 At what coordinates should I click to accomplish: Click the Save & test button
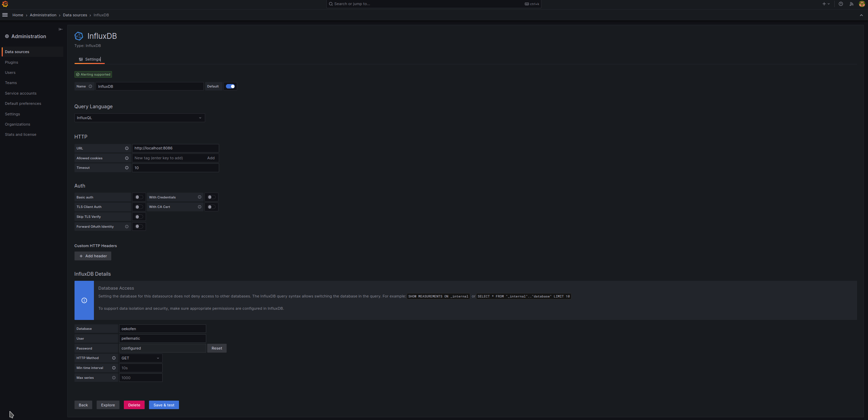(164, 405)
